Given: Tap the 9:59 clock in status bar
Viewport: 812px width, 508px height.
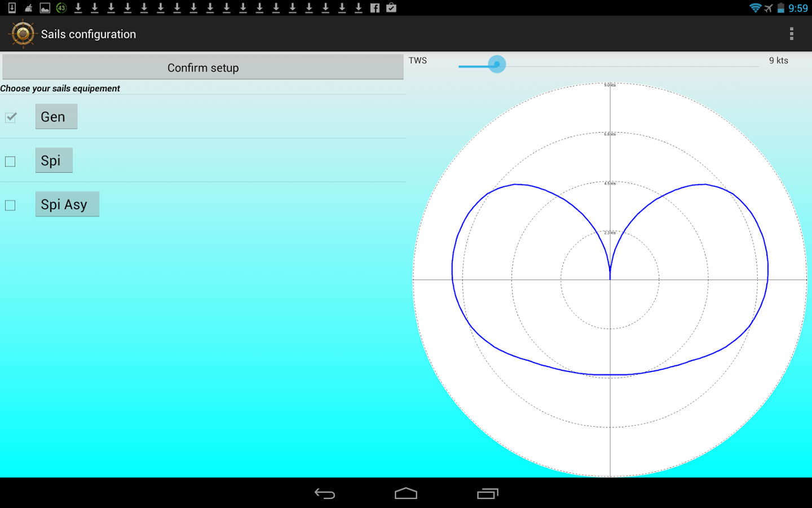Looking at the screenshot, I should point(798,8).
